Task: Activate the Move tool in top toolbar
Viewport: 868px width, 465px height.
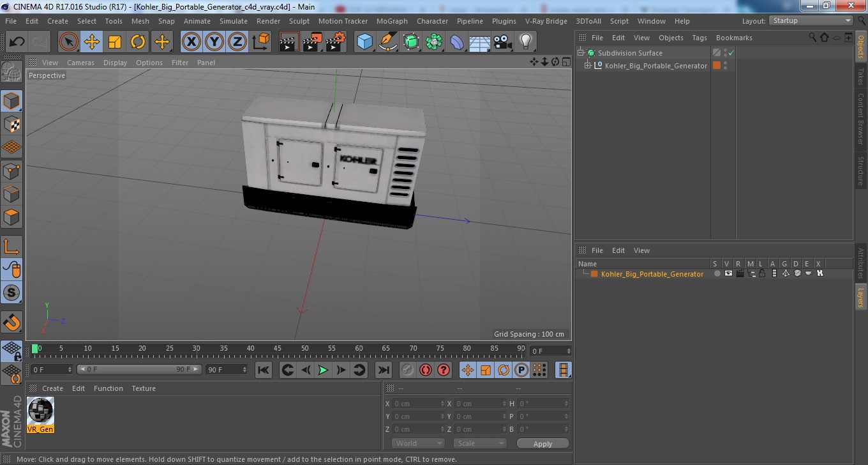Action: click(92, 42)
